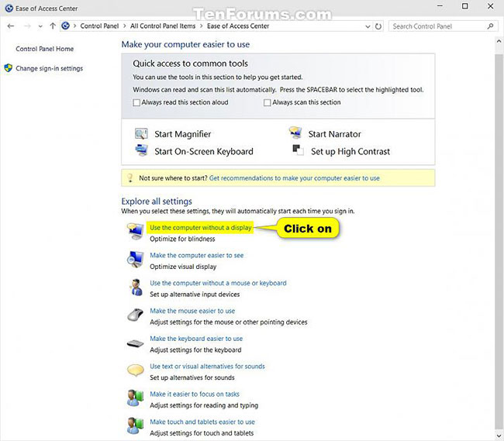Viewport: 504px width, 441px height.
Task: Click the lightbulb icon beside Not sure where to start
Action: coord(129,178)
